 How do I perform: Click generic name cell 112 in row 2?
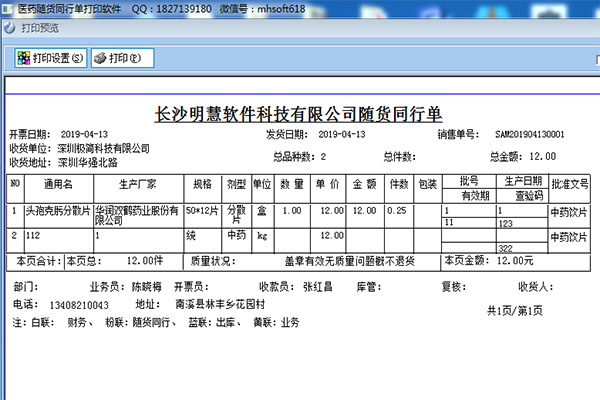[x=33, y=236]
